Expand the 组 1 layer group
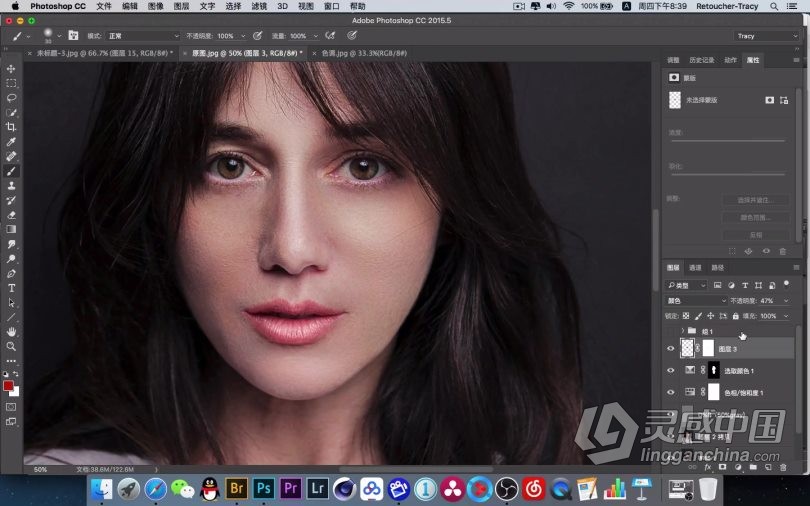The height and width of the screenshot is (506, 810). [683, 330]
